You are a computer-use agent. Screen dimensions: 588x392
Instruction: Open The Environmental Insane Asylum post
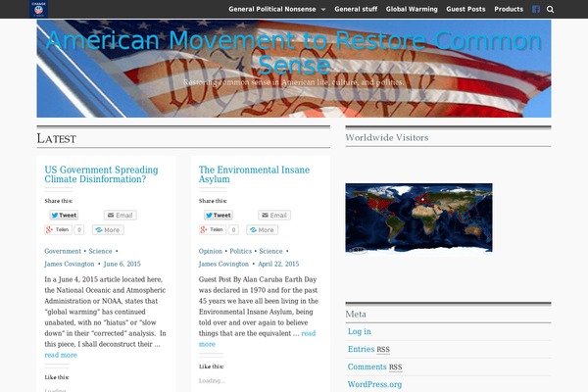pyautogui.click(x=254, y=174)
